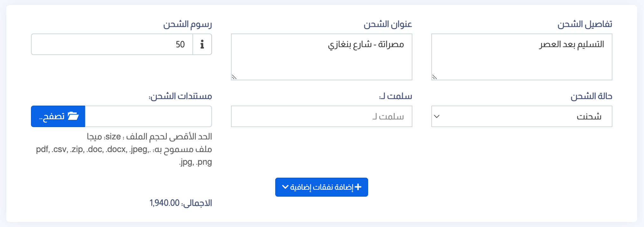Click the إضافة نفقات إضافية button label
The image size is (644, 227).
click(x=322, y=187)
